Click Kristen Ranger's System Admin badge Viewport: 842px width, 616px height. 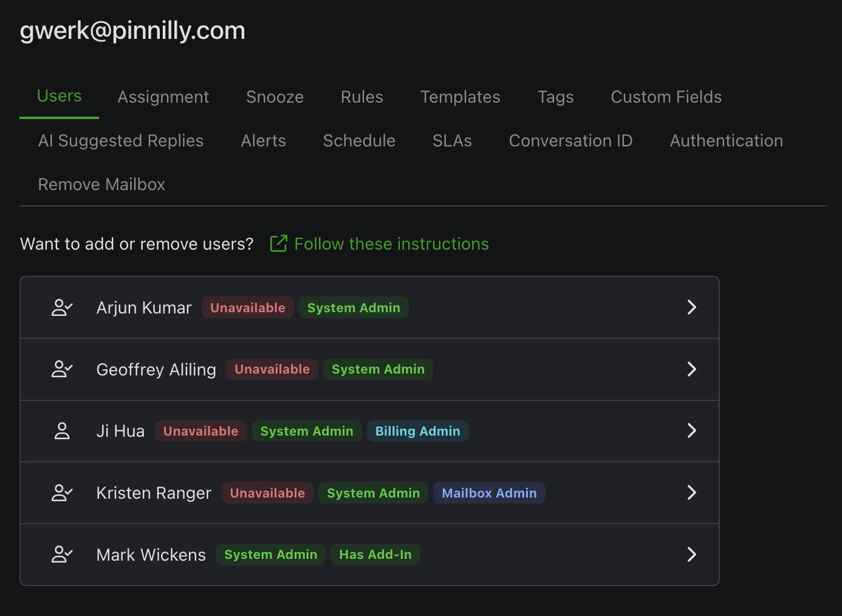(x=374, y=493)
